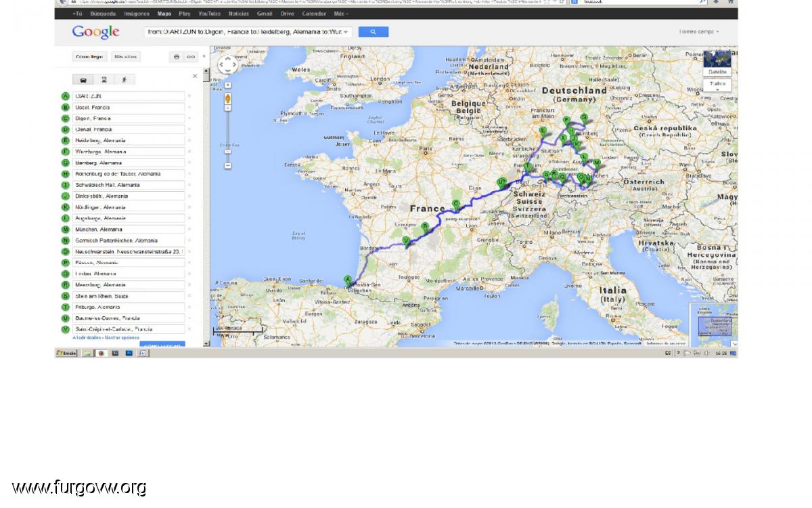Viewport: 812px width, 508px height.
Task: Click the Digoin, Francia waypoint field
Action: [129, 119]
